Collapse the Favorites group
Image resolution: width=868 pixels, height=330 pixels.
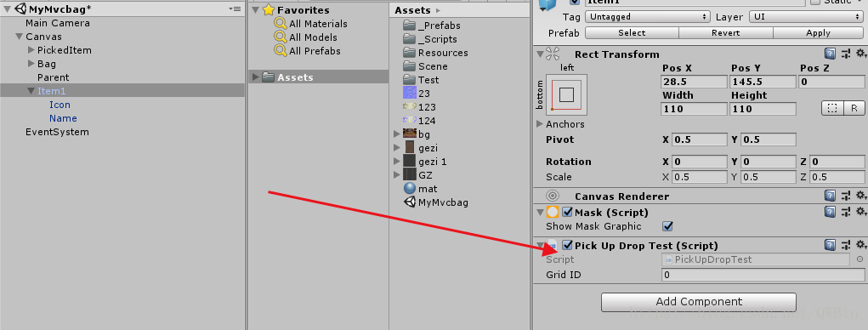coord(256,10)
